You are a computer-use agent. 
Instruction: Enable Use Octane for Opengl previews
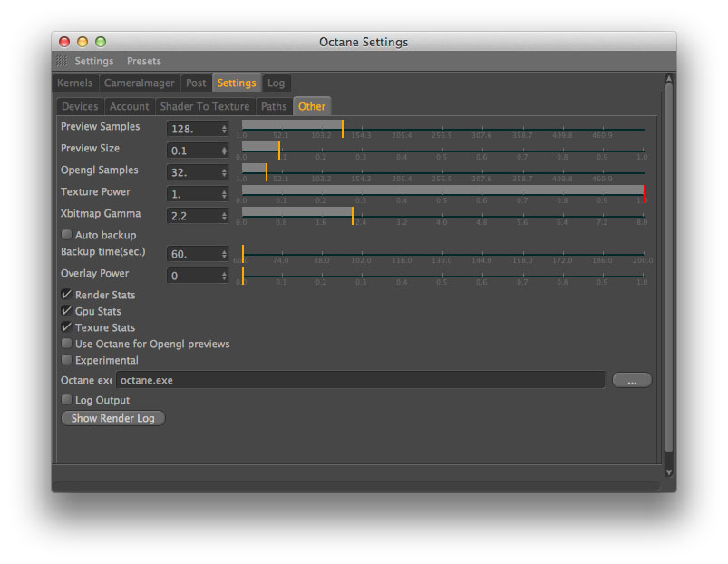[x=66, y=344]
